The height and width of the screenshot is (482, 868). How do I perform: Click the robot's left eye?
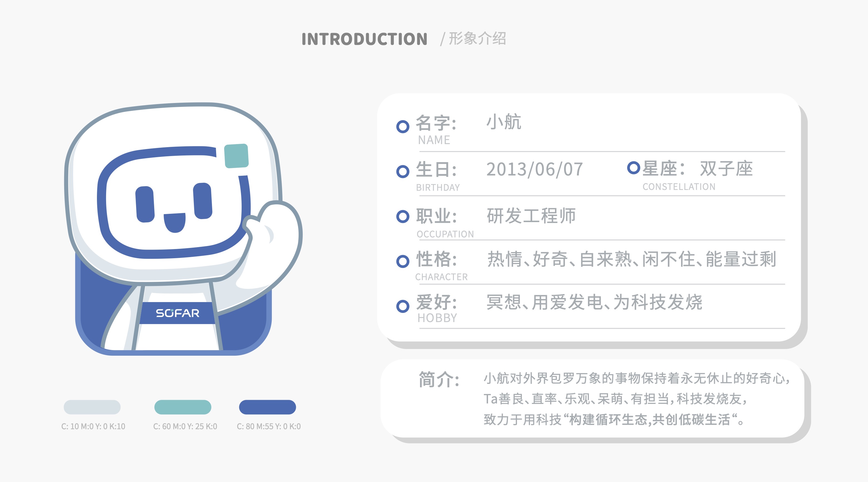click(145, 204)
